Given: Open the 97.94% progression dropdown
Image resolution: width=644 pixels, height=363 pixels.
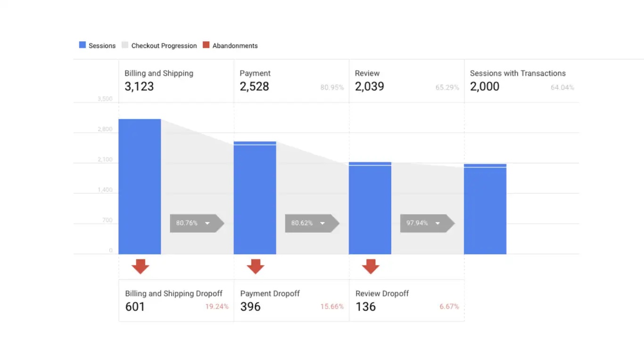Looking at the screenshot, I should [x=438, y=223].
